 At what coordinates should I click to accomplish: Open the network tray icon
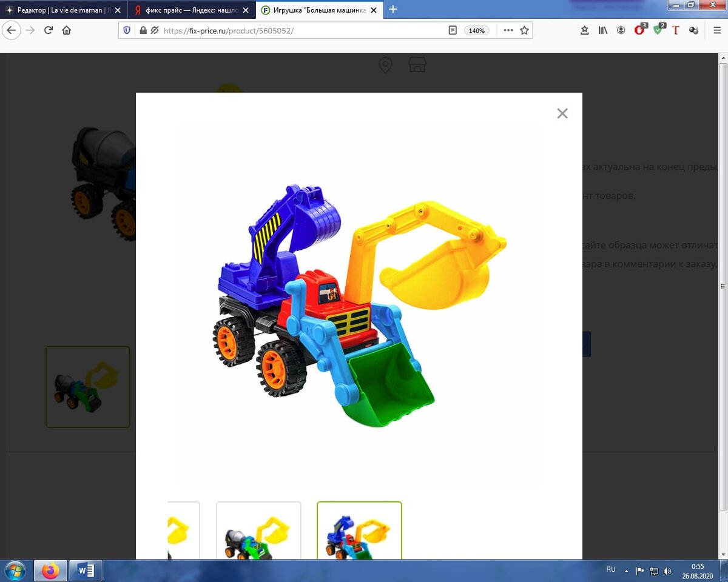(654, 571)
